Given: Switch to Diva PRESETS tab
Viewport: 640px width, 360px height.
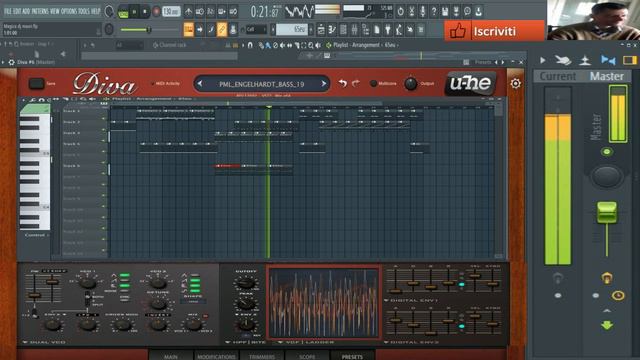Looking at the screenshot, I should pyautogui.click(x=352, y=356).
